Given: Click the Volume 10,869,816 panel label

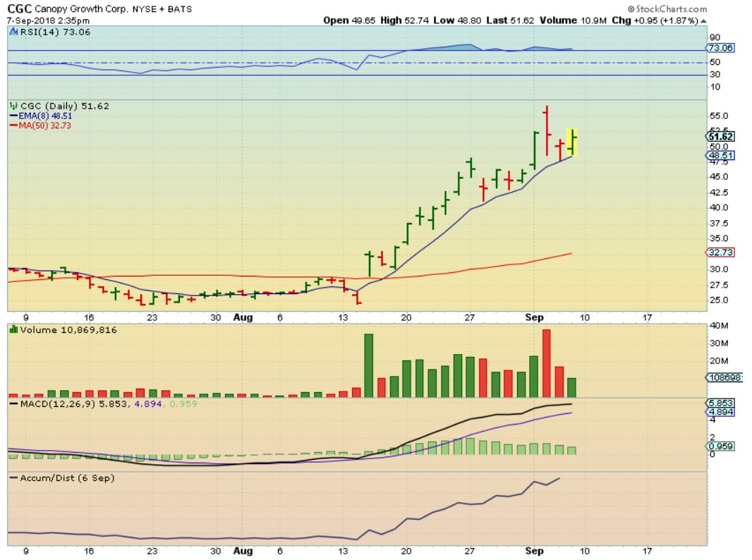Looking at the screenshot, I should pyautogui.click(x=68, y=330).
